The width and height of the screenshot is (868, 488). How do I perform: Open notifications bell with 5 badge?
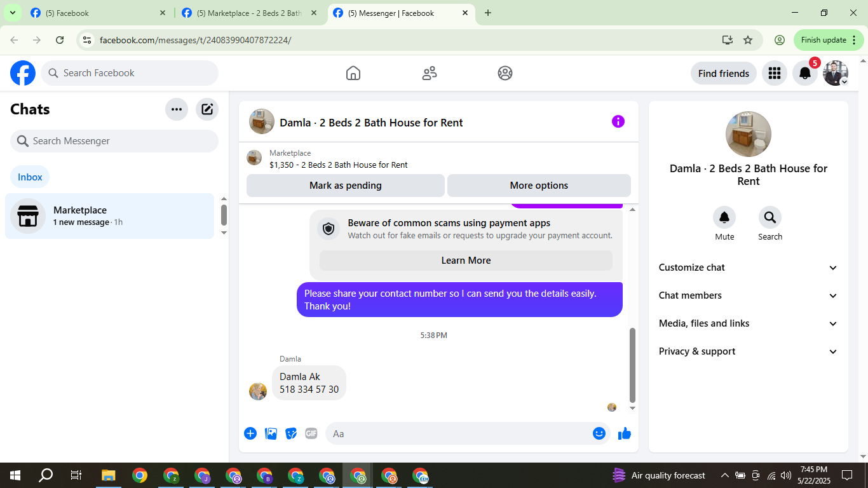coord(805,73)
